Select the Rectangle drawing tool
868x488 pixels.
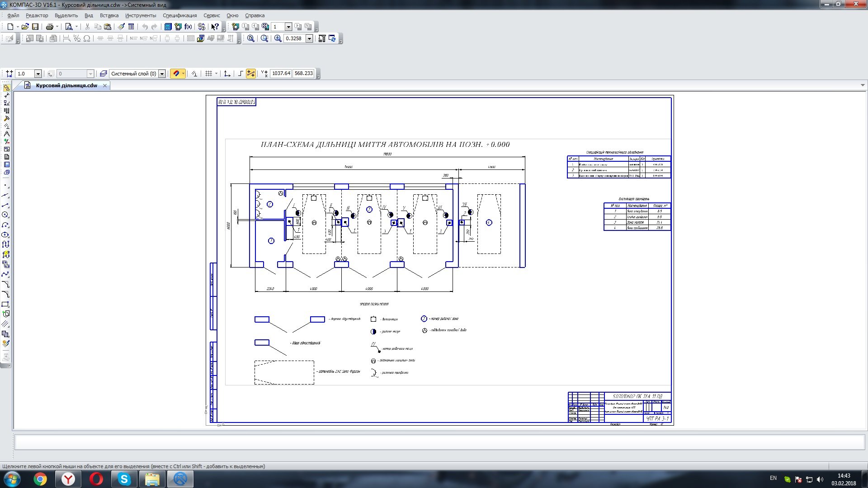[x=5, y=304]
